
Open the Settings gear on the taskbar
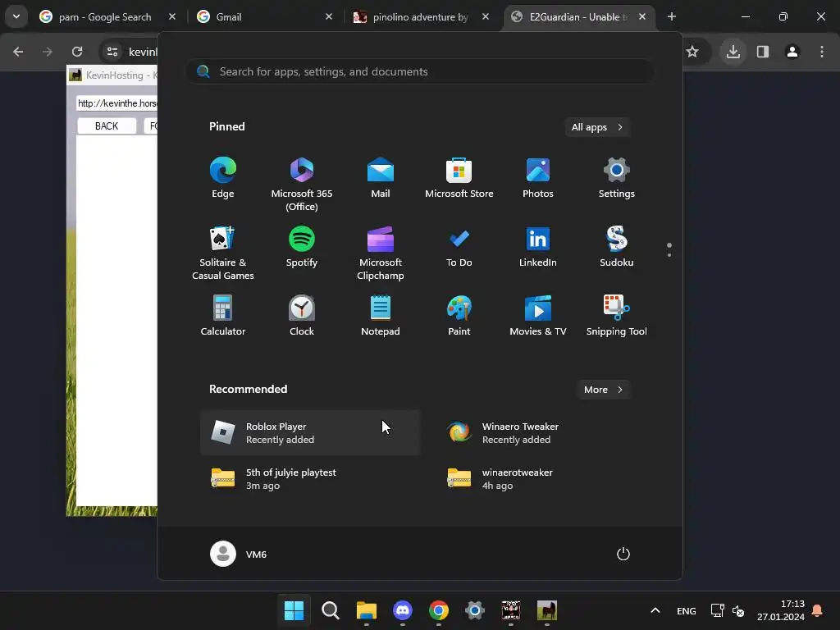coord(475,610)
